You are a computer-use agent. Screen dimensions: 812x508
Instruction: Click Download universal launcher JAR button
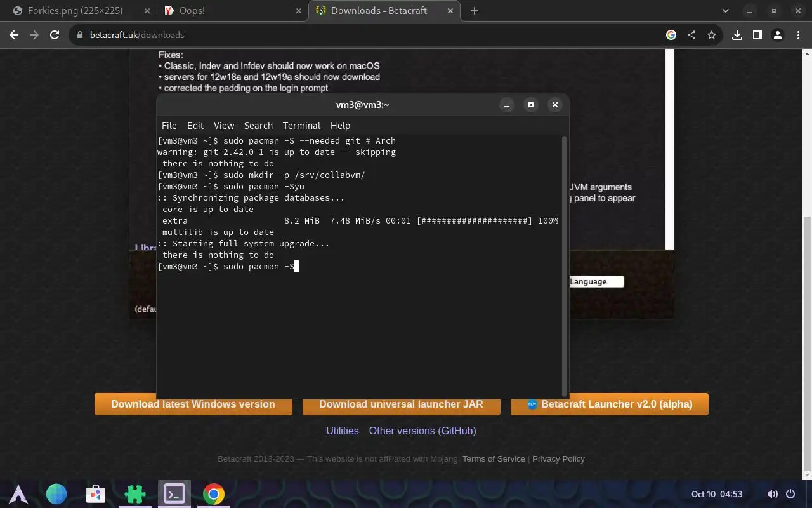402,404
